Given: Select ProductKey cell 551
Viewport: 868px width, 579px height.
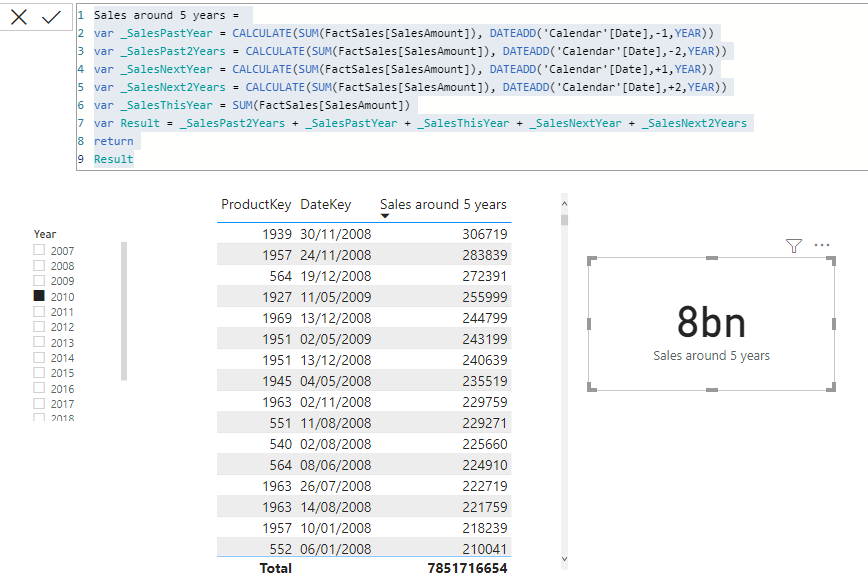Looking at the screenshot, I should coord(280,423).
